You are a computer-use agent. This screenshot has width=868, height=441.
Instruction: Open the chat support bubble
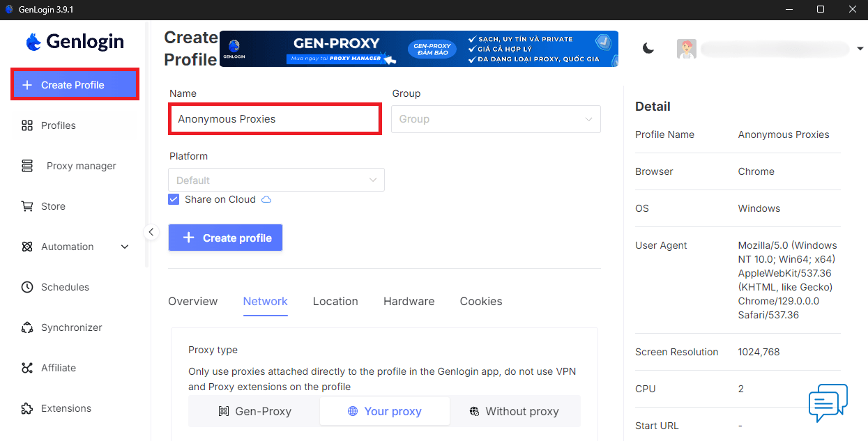(x=828, y=403)
